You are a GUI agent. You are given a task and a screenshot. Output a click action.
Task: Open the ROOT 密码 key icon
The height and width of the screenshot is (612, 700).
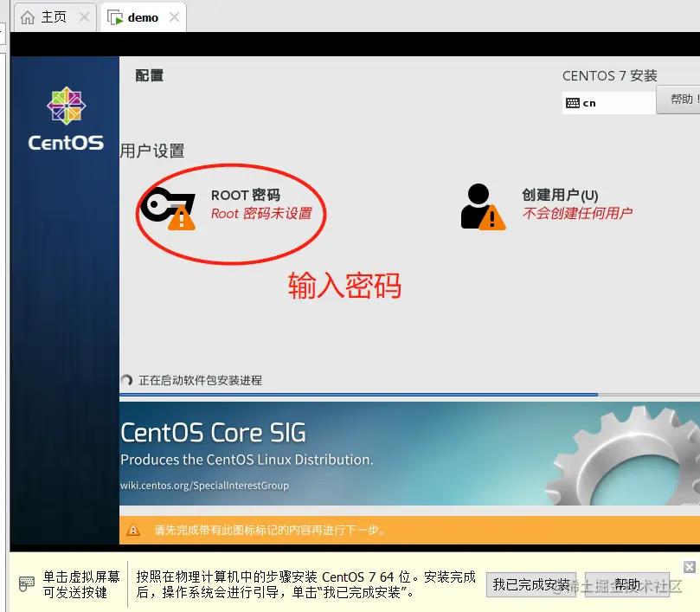(168, 208)
